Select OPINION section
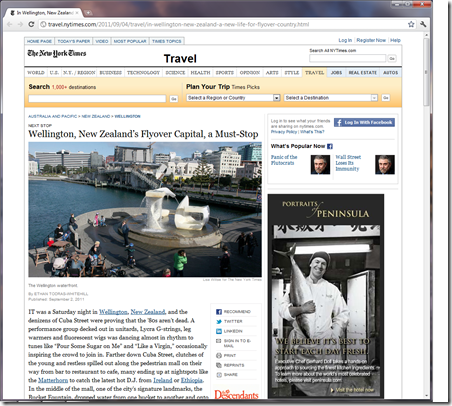This screenshot has height=406, width=452. click(x=250, y=73)
